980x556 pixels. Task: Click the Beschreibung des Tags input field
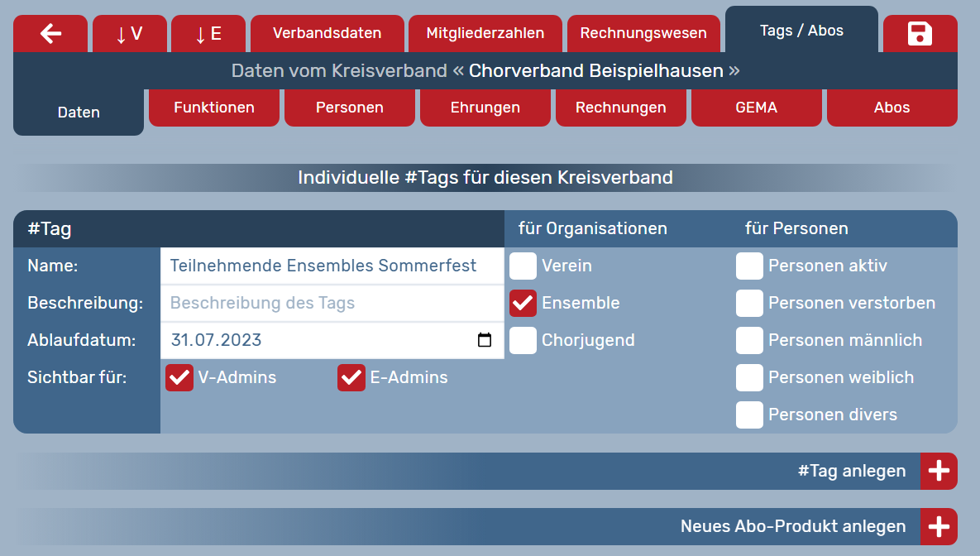coord(331,304)
